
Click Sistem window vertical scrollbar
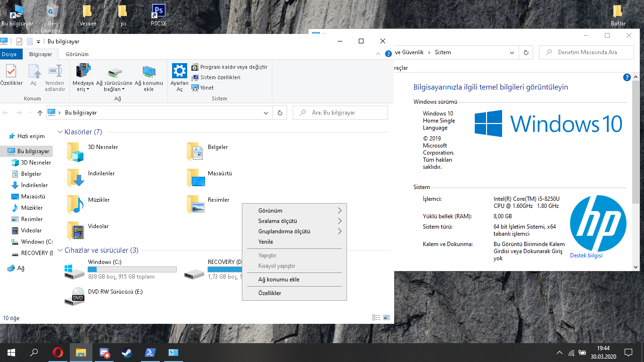[x=636, y=141]
